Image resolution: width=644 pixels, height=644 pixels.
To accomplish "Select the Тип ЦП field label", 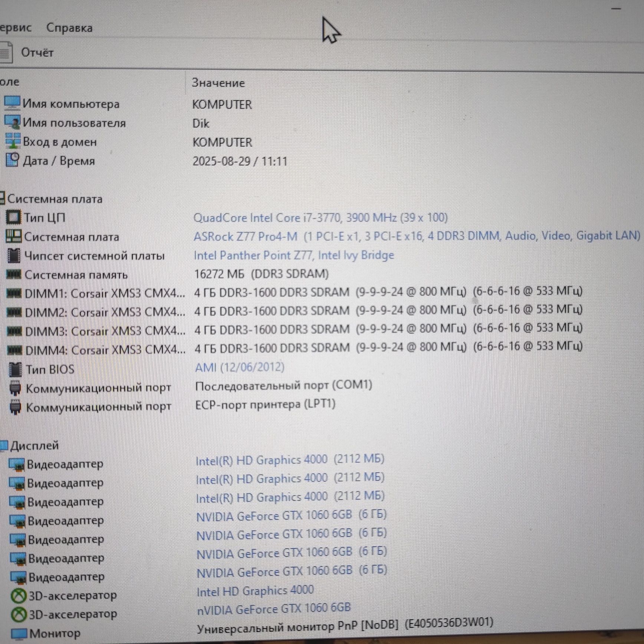I will point(45,217).
